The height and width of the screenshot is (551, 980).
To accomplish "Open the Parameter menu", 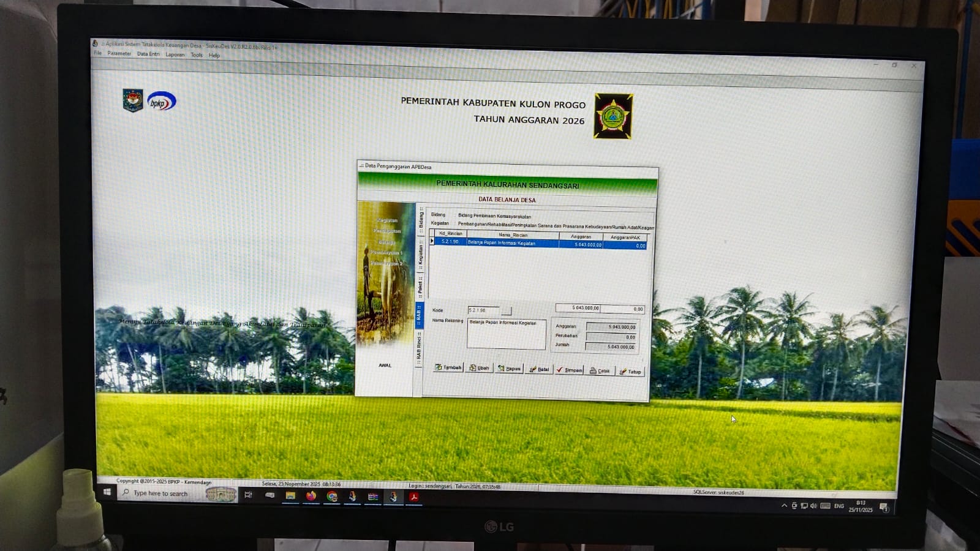I will point(119,54).
